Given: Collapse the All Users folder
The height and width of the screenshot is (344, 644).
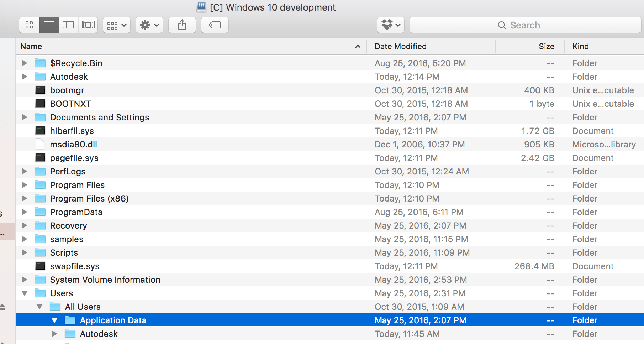Looking at the screenshot, I should 39,307.
